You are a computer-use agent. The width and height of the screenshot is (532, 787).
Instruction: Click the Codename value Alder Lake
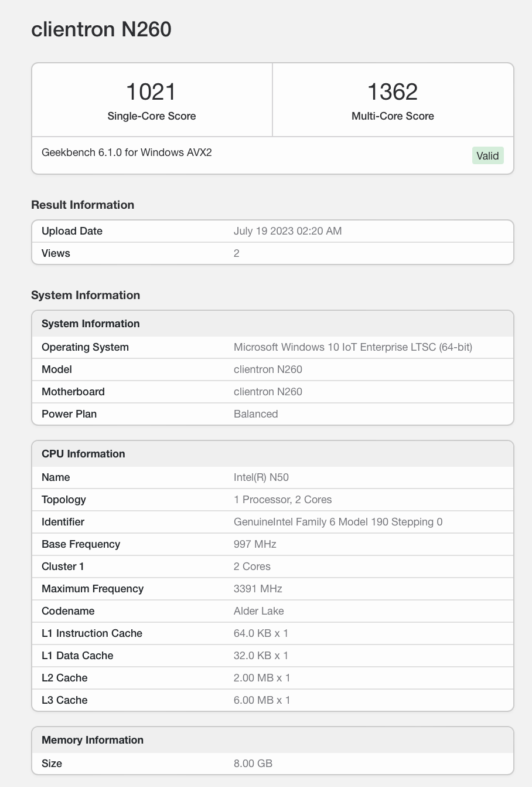click(258, 611)
